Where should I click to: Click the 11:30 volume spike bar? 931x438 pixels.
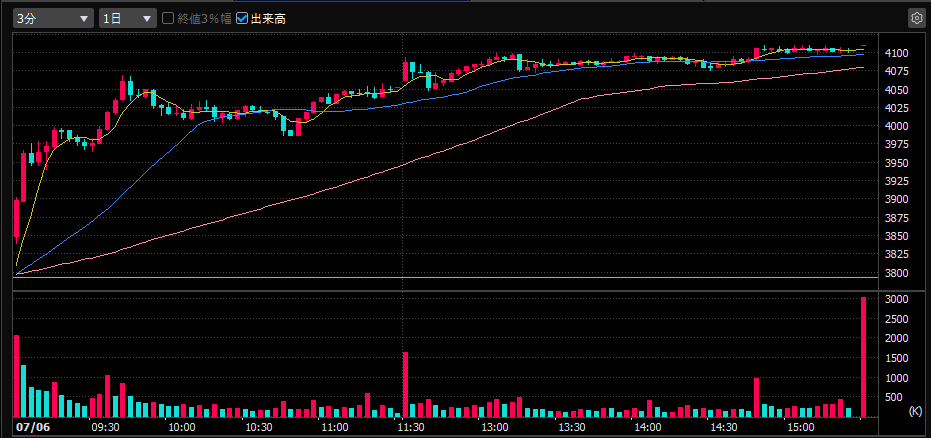pos(406,385)
